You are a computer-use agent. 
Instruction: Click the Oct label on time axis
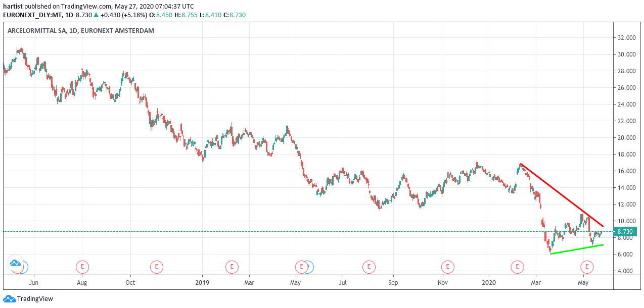pyautogui.click(x=130, y=283)
